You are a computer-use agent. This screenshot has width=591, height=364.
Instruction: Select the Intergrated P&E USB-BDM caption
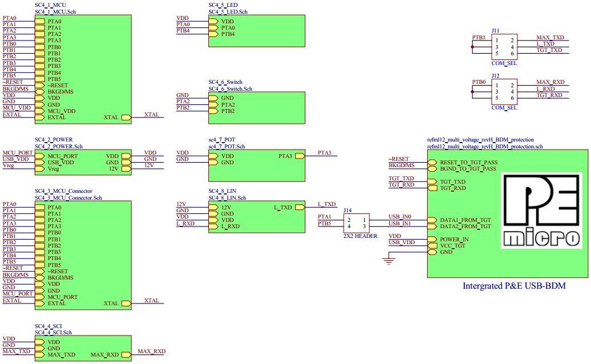pos(514,286)
